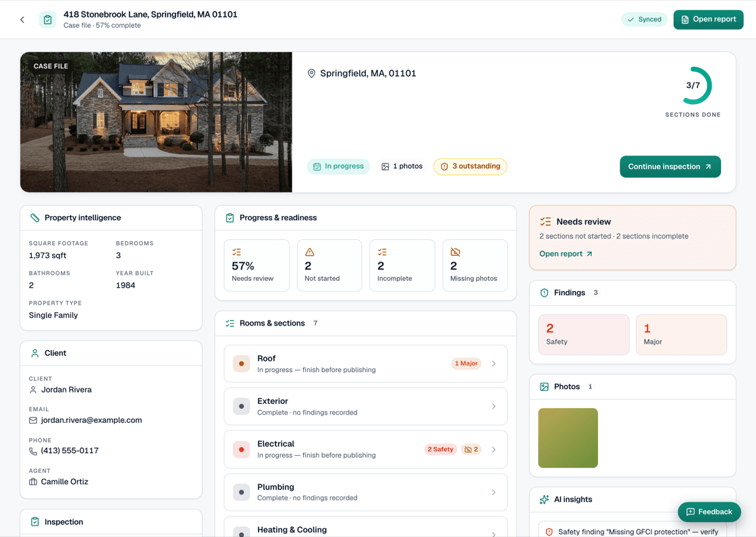
Task: Click the person icon beside Jordan Rivera
Action: [33, 390]
